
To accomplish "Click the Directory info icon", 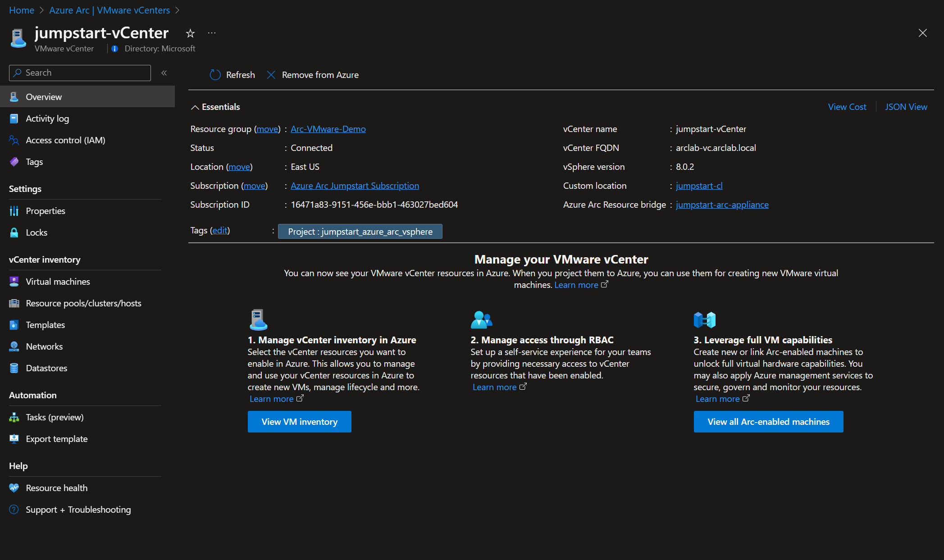I will 115,49.
